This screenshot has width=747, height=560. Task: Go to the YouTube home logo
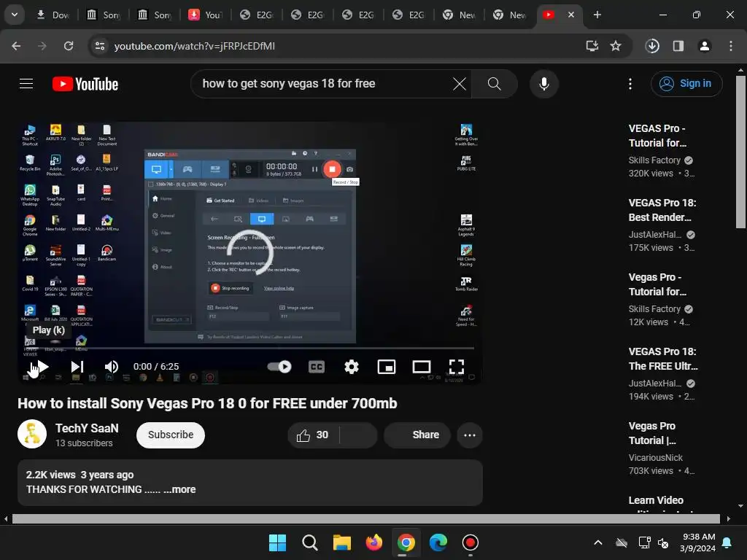[x=85, y=84]
